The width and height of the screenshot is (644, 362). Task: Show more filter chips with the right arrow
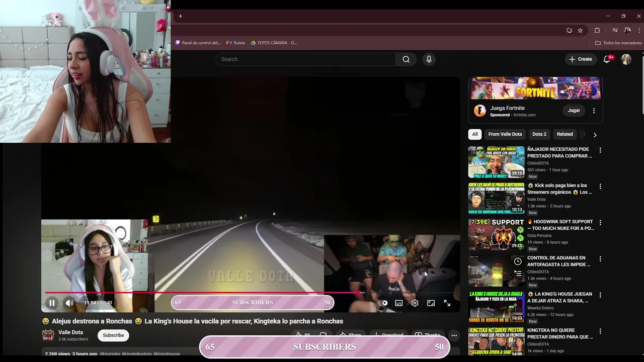pos(595,135)
